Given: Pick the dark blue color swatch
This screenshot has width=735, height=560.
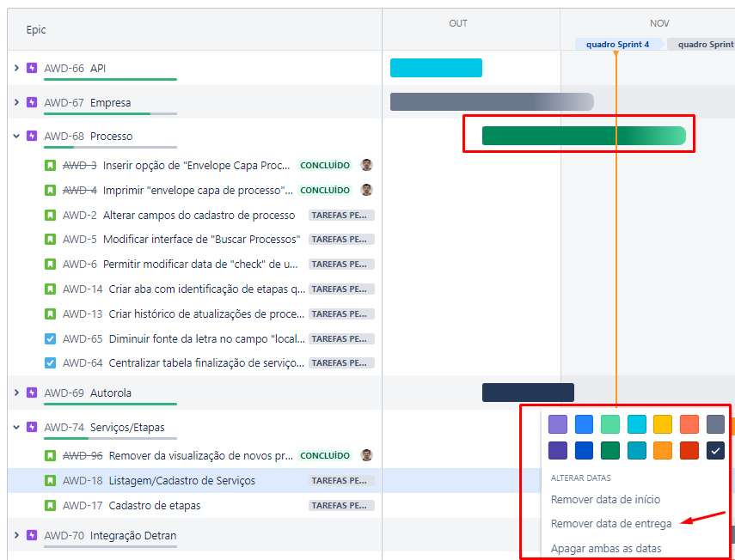Looking at the screenshot, I should coord(584,450).
